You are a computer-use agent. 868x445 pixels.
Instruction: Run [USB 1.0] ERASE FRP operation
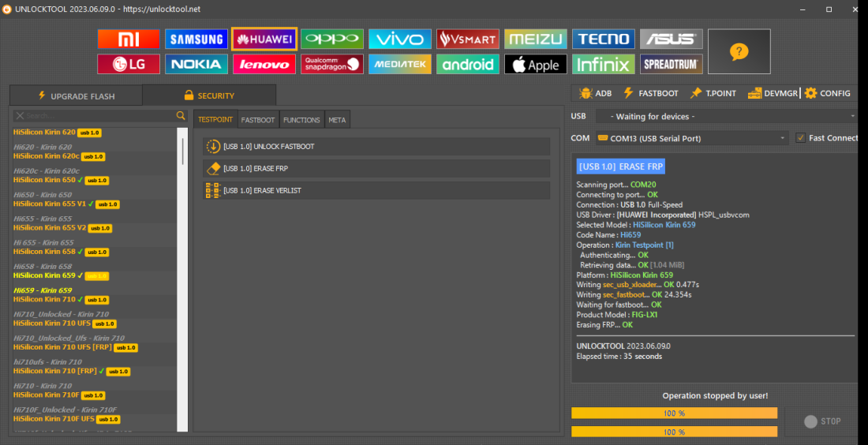376,168
